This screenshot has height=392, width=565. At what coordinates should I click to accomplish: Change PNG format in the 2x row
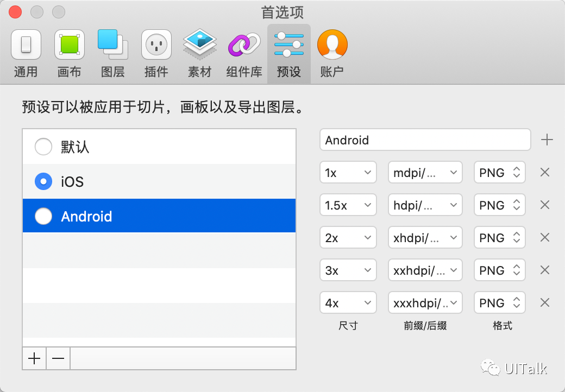click(x=500, y=238)
